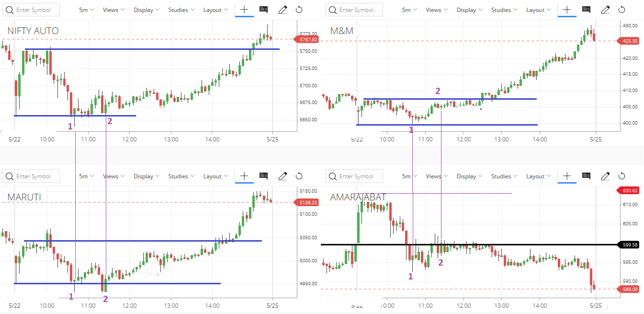Screen dimensions: 644x314
Task: Open the 5m interval dropdown for M&M
Action: tap(409, 10)
